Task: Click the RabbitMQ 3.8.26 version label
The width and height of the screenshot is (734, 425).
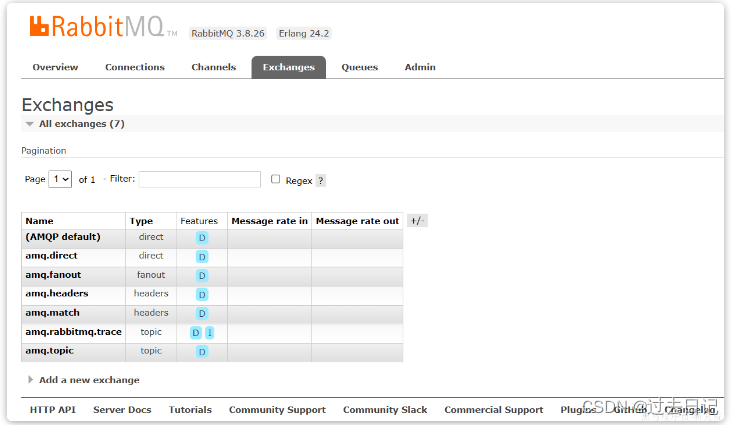Action: point(228,34)
